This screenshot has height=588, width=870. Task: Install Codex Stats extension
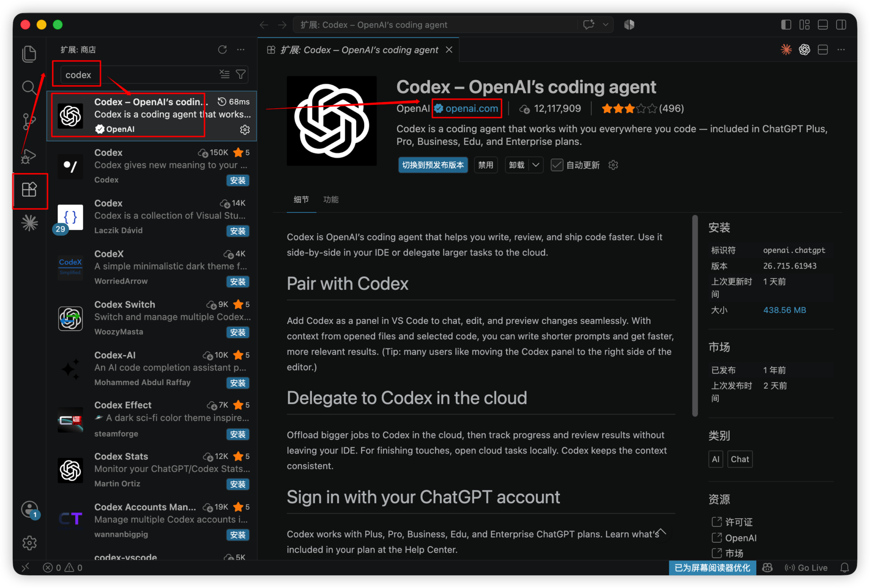coord(237,484)
